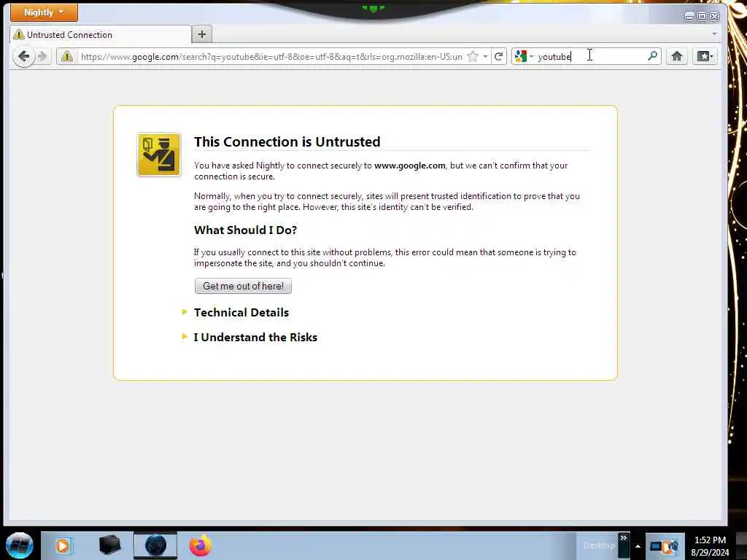The height and width of the screenshot is (560, 747).
Task: Show hidden system tray icons arrow
Action: (x=638, y=546)
